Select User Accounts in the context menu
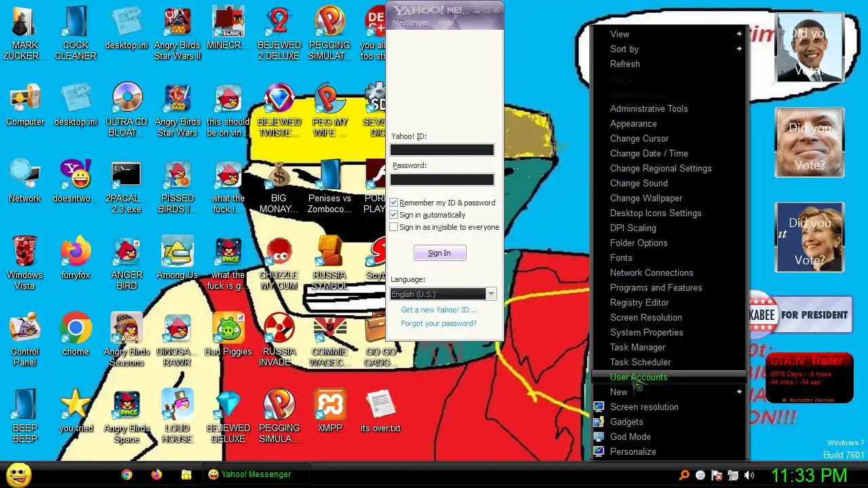The width and height of the screenshot is (868, 488). coord(669,377)
